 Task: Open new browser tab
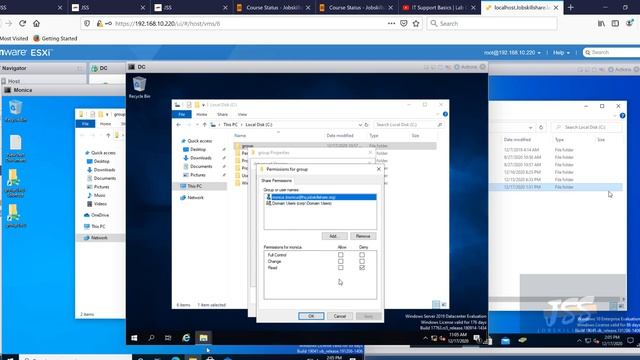571,7
